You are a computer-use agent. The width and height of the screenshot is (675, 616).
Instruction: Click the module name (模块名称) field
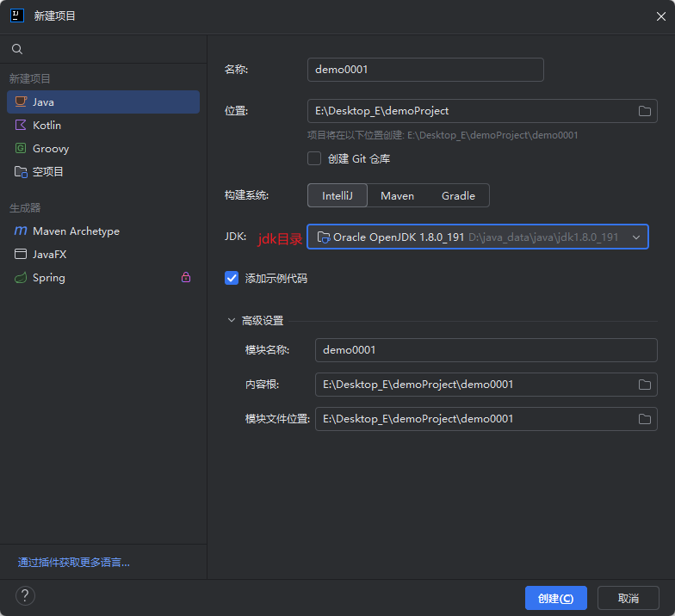[x=486, y=350]
